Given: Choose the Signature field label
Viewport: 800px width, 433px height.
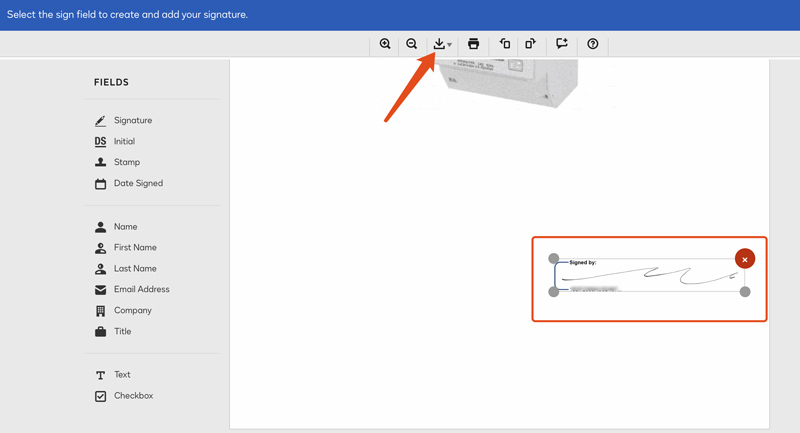Looking at the screenshot, I should click(133, 120).
